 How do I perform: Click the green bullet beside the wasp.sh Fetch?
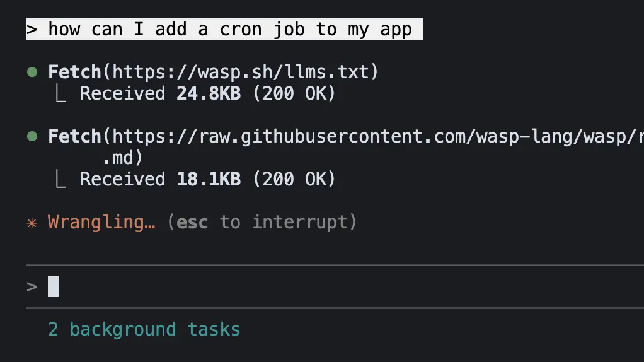pos(32,72)
